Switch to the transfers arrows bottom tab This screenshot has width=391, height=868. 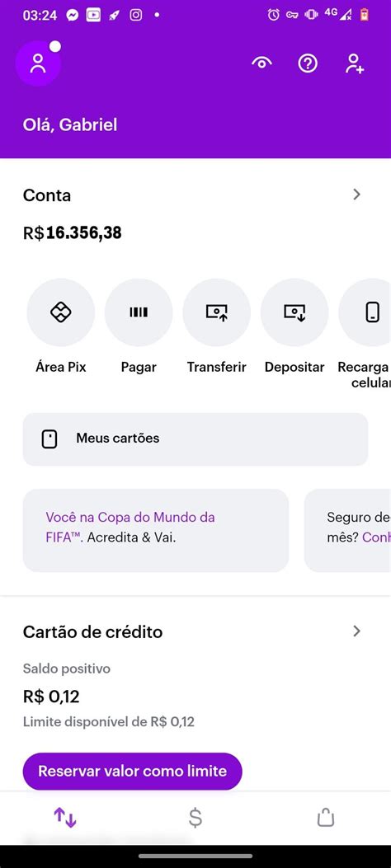coord(65,817)
